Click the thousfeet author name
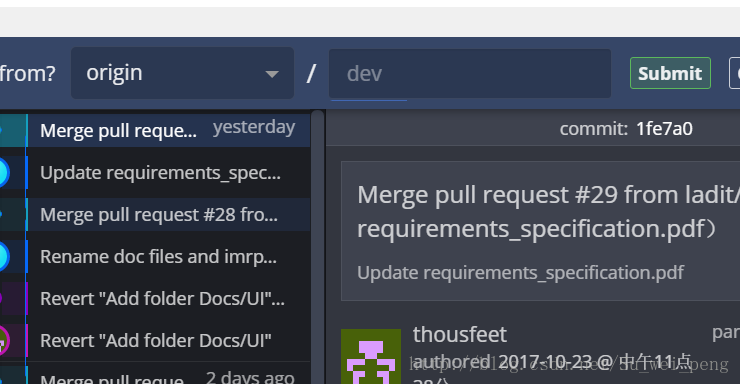 pos(460,334)
